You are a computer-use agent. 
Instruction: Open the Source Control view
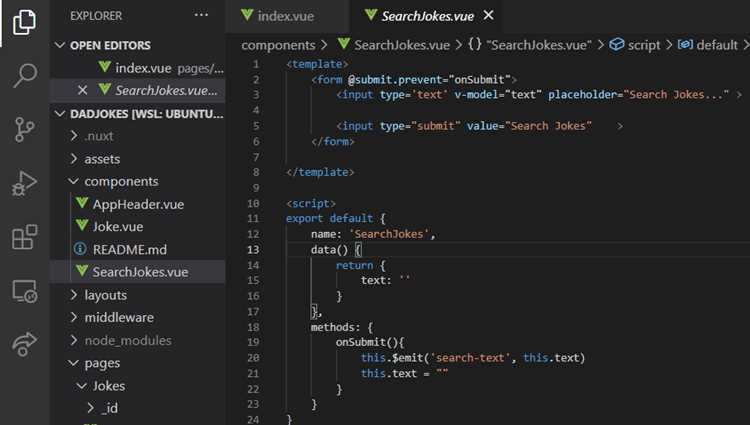pyautogui.click(x=24, y=129)
